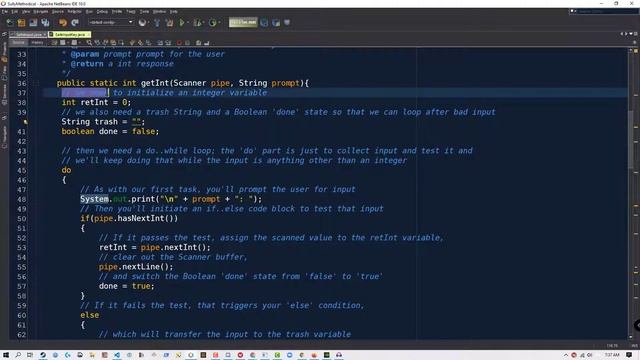Viewport: 640px width, 360px height.
Task: Click the memory usage indicator bar
Action: 243,22
